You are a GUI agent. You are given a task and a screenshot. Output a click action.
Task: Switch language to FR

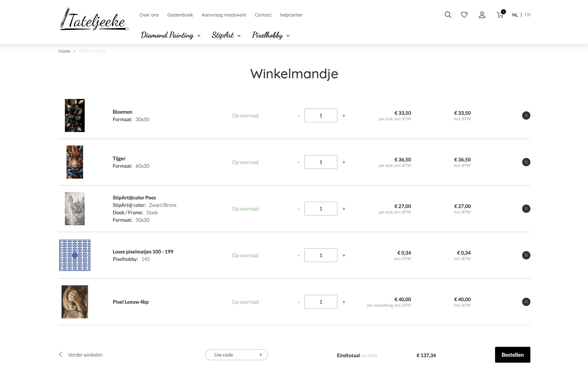pos(527,15)
